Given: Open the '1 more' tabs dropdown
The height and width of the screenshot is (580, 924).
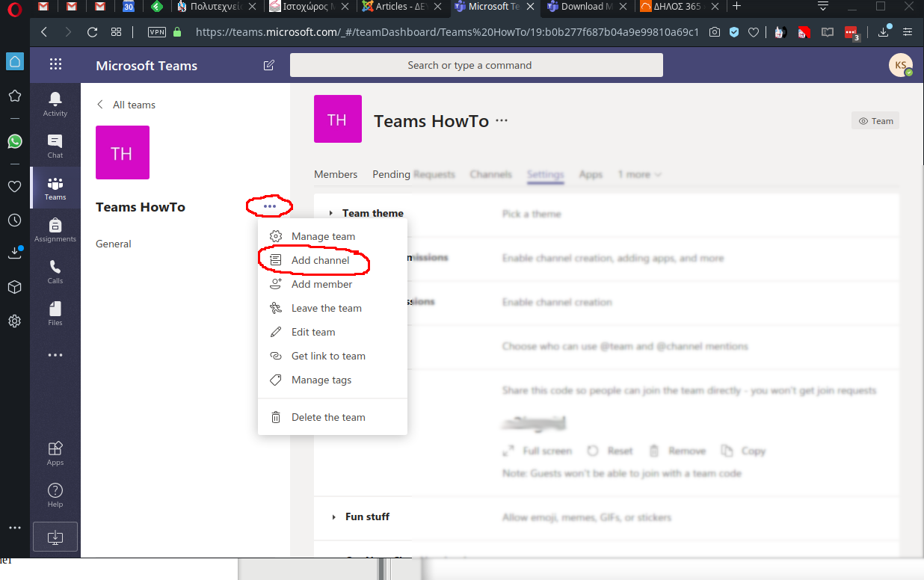Looking at the screenshot, I should 639,174.
